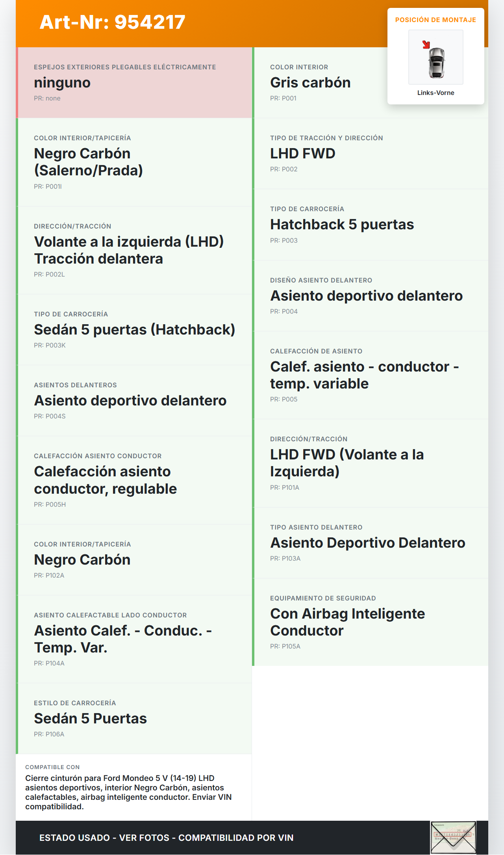The height and width of the screenshot is (855, 504).
Task: Select 'Asiento Calef. - Conduc. - Temp. Var.'
Action: (123, 639)
